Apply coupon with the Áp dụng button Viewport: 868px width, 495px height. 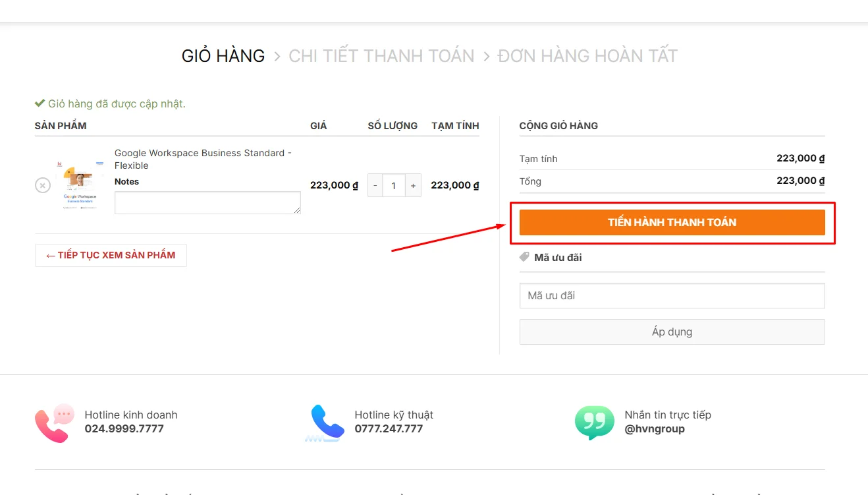(672, 332)
